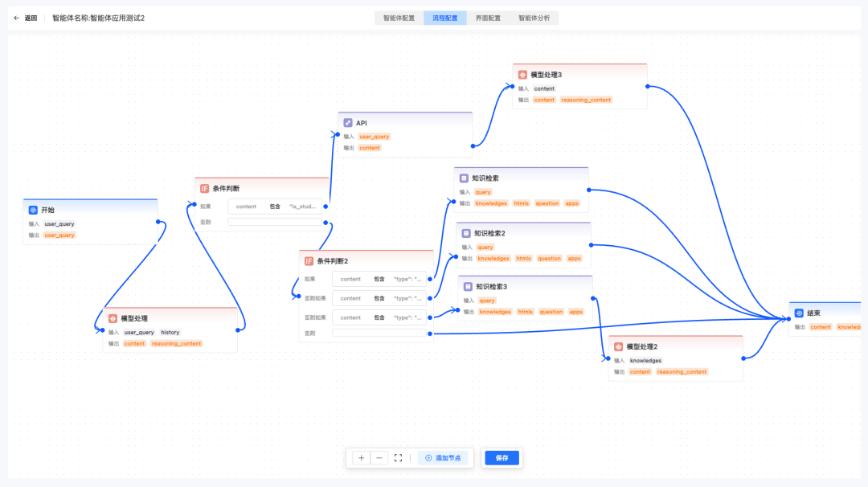
Task: Click the API node icon
Action: [348, 123]
